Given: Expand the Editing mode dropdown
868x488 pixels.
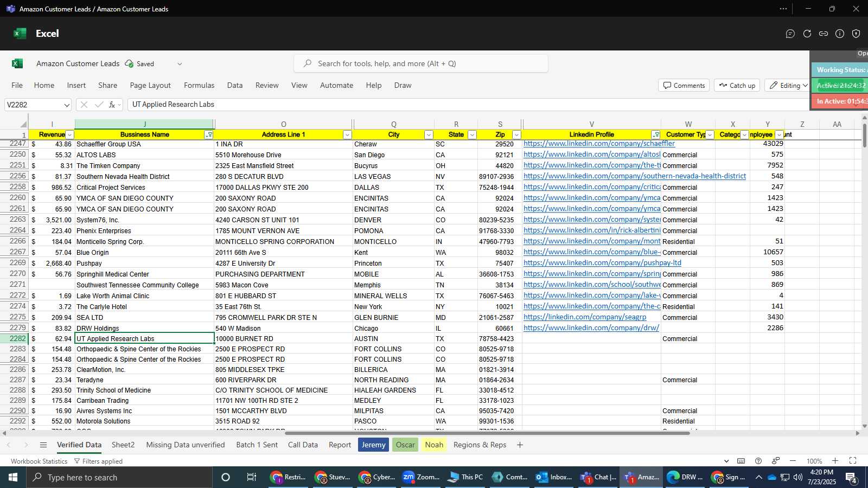Looking at the screenshot, I should pyautogui.click(x=805, y=86).
